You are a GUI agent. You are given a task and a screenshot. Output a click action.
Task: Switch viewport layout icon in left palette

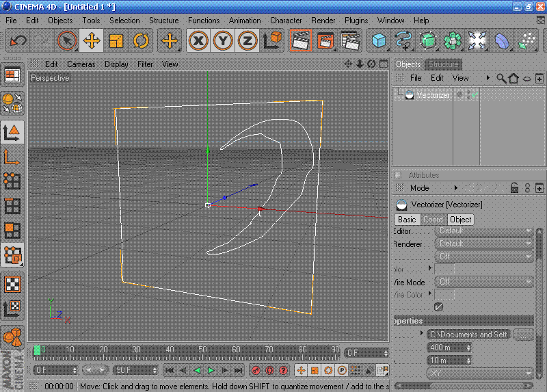point(12,75)
